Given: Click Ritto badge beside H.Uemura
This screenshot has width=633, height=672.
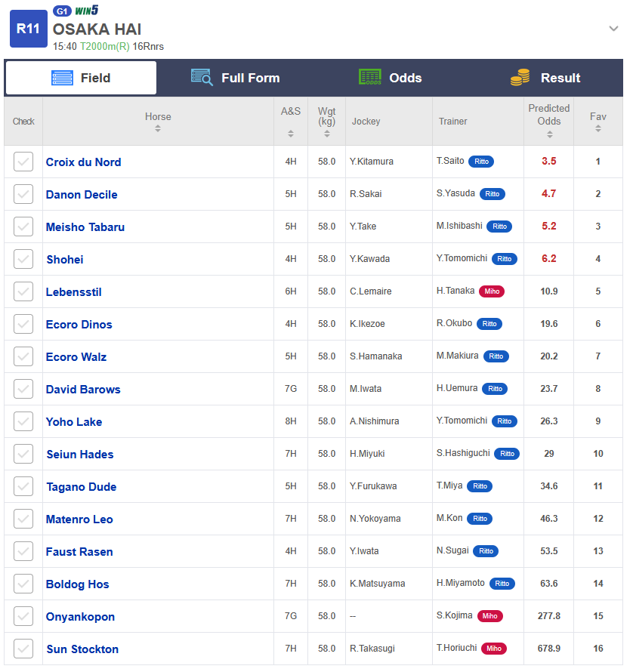Looking at the screenshot, I should coord(495,389).
